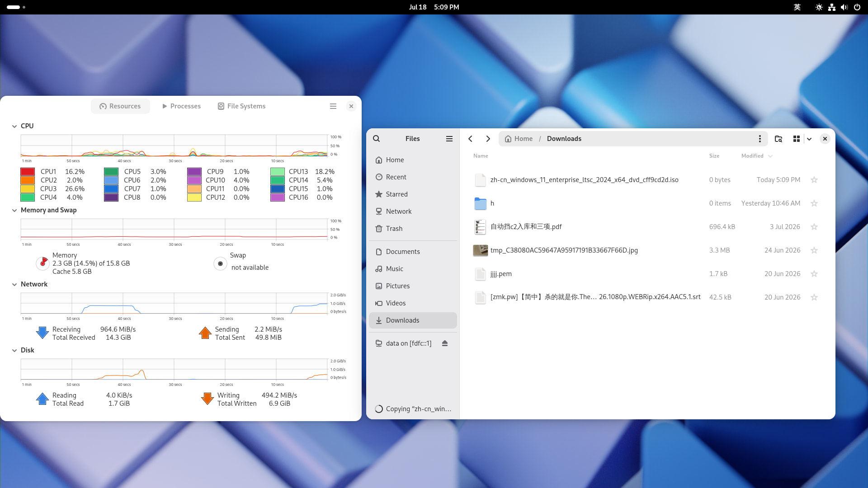Show the Copying file operation progress
Image resolution: width=868 pixels, height=488 pixels.
pos(413,409)
